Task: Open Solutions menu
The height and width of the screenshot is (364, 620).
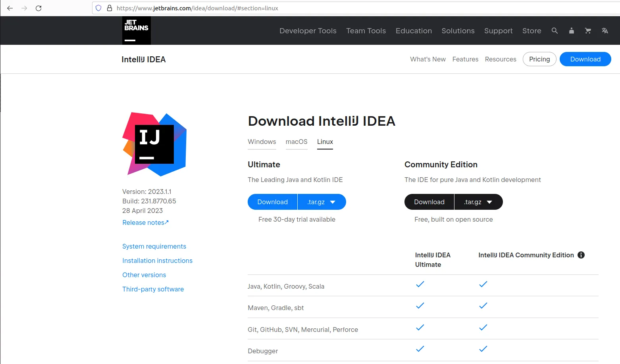Action: pyautogui.click(x=458, y=31)
